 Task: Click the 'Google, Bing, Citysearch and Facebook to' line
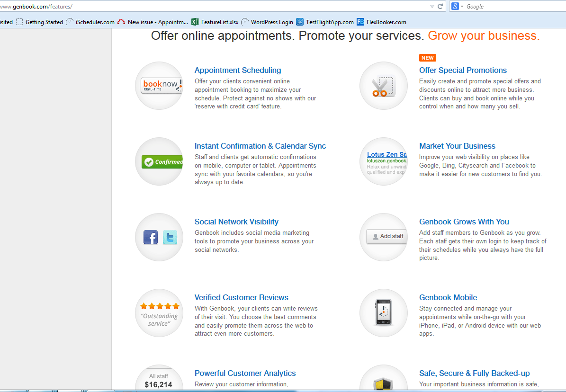click(x=477, y=166)
